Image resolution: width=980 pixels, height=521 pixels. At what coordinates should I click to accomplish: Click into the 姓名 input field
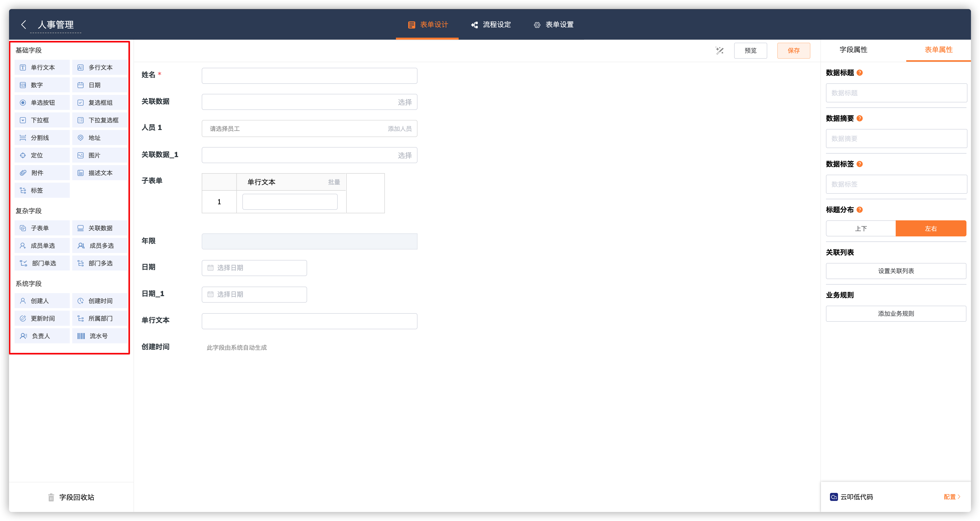click(x=309, y=76)
